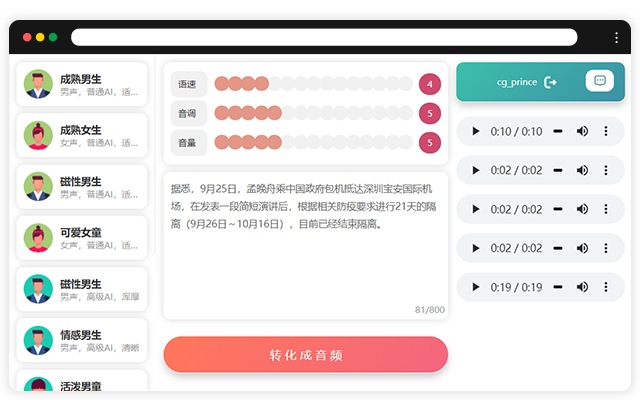640x400 pixels.
Task: Choose the 情感男生 avatar icon
Action: tap(38, 340)
